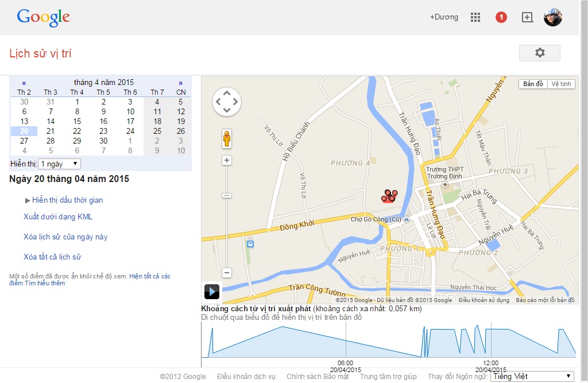Viewport: 588px width, 383px height.
Task: Click the map zoom slider handle
Action: [x=227, y=196]
